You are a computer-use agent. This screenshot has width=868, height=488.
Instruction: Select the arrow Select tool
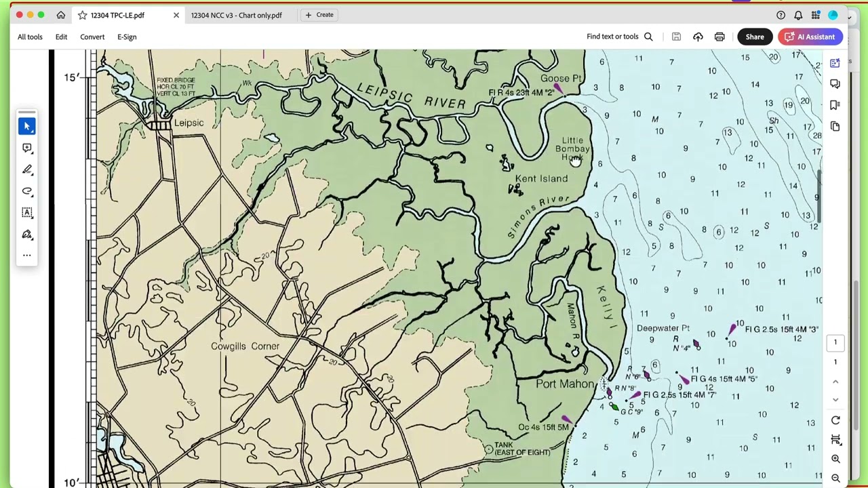coord(27,126)
